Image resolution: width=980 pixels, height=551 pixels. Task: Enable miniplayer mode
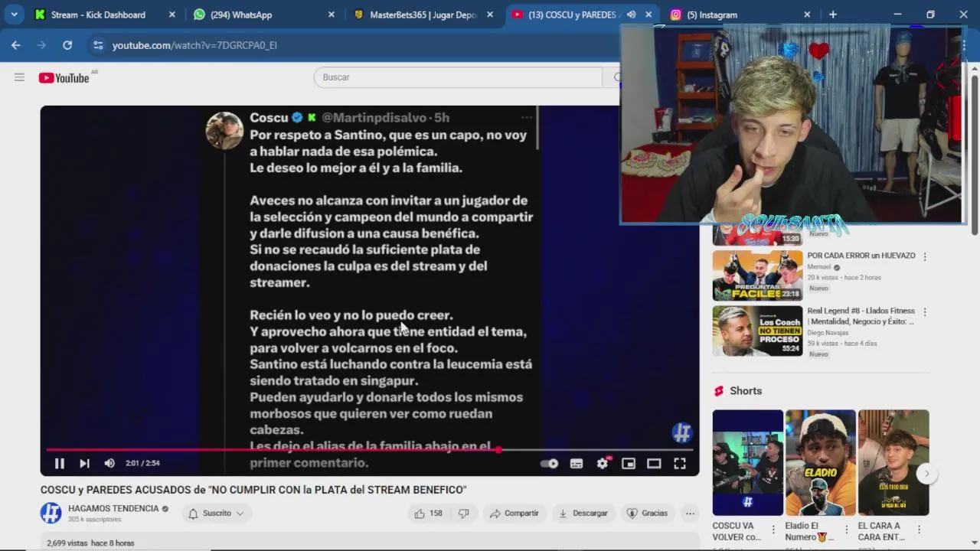[629, 463]
